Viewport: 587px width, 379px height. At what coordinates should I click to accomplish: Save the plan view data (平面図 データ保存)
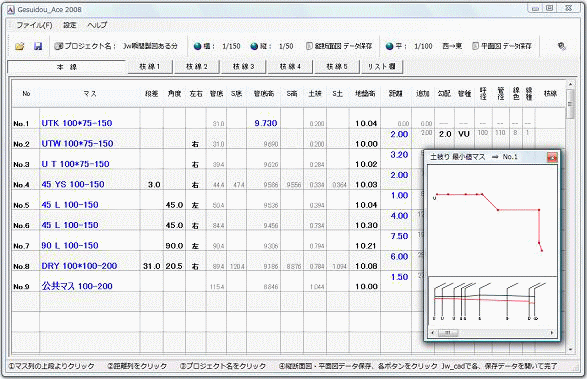click(502, 46)
